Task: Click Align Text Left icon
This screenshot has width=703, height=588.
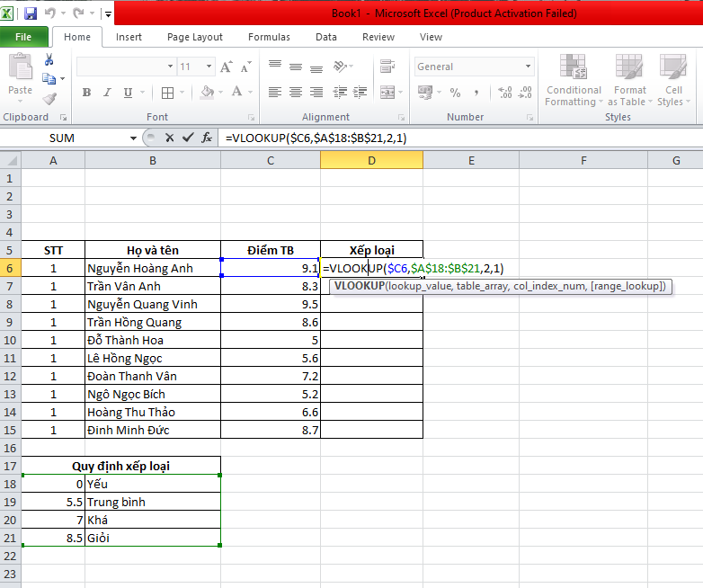Action: pyautogui.click(x=275, y=93)
